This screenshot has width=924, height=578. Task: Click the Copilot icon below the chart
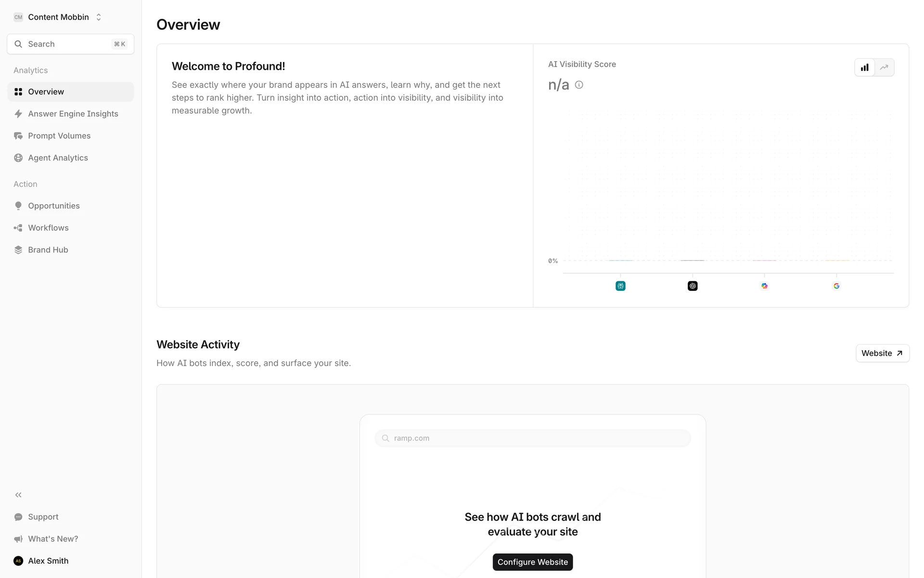click(x=764, y=286)
